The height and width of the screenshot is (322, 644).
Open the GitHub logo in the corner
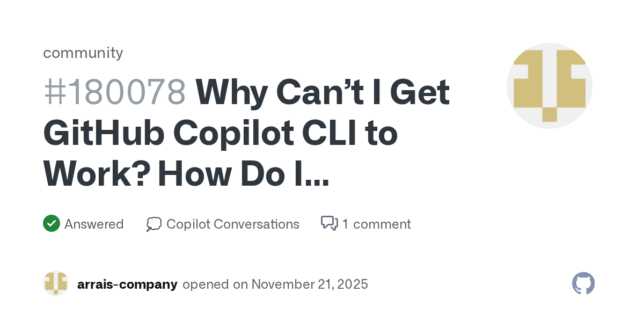tap(583, 283)
